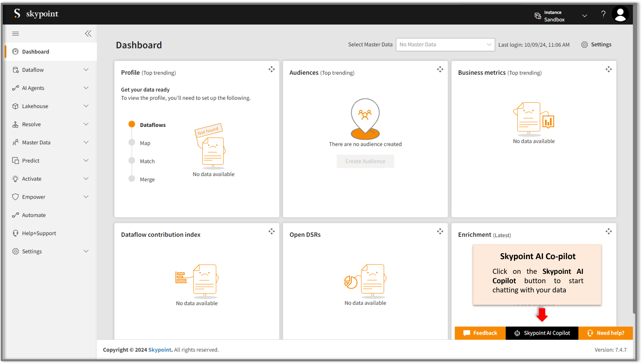The width and height of the screenshot is (642, 364).
Task: Collapse sidebar with double chevron icon
Action: click(x=88, y=33)
